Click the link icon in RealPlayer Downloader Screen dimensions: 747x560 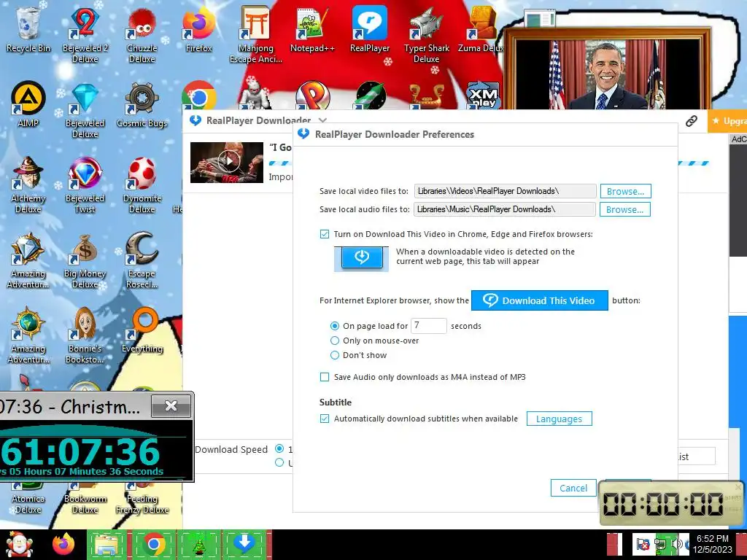pyautogui.click(x=692, y=121)
